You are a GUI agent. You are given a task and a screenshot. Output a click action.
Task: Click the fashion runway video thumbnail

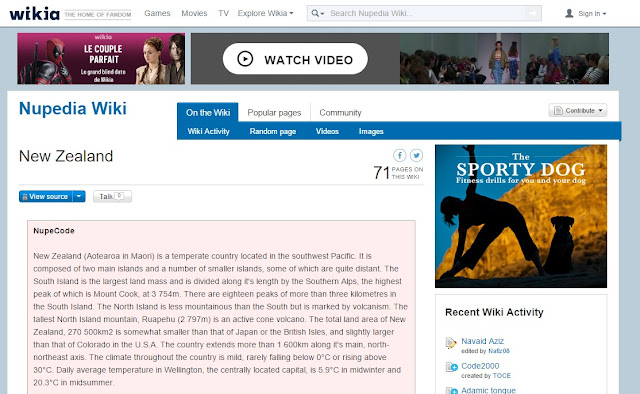click(504, 59)
